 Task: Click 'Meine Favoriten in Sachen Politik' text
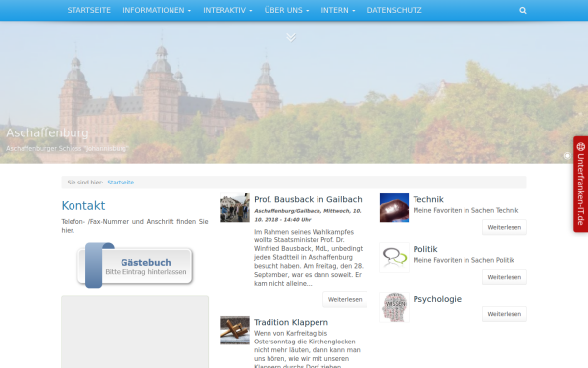464,260
